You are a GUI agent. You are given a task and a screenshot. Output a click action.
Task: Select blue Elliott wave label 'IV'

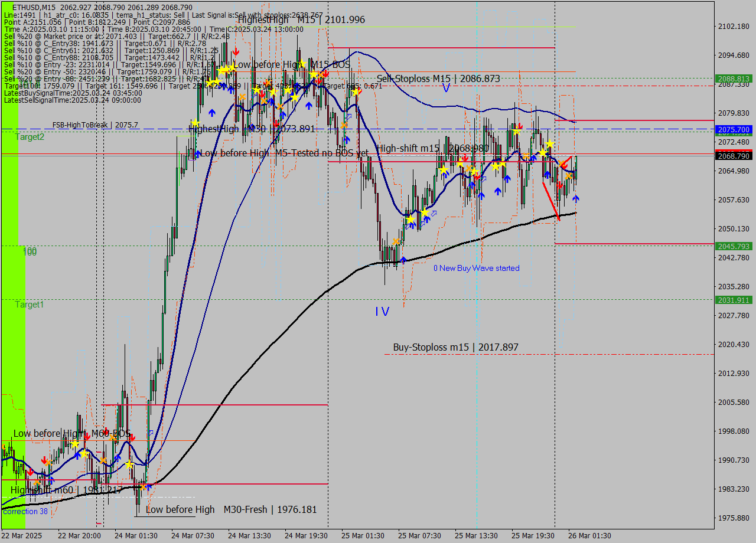382,312
